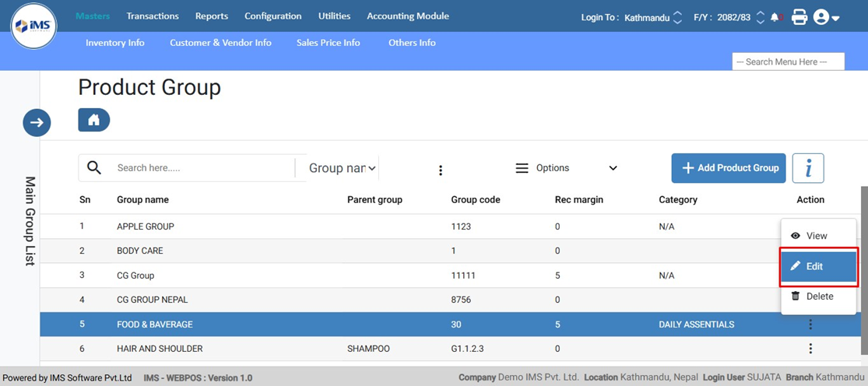Choose Delete from action menu
The image size is (868, 386).
click(819, 297)
